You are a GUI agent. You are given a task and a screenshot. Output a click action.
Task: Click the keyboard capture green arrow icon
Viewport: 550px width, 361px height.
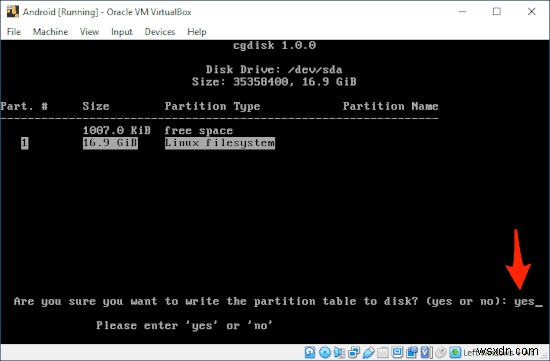click(455, 352)
